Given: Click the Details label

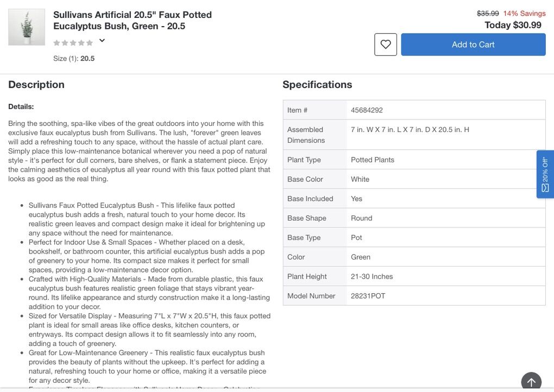Looking at the screenshot, I should [21, 106].
